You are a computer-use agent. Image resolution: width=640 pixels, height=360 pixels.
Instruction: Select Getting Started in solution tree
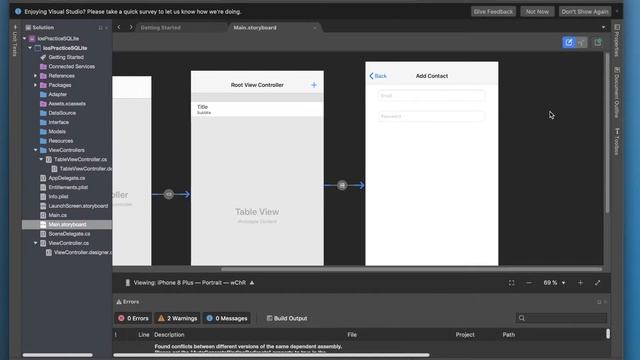(66, 57)
